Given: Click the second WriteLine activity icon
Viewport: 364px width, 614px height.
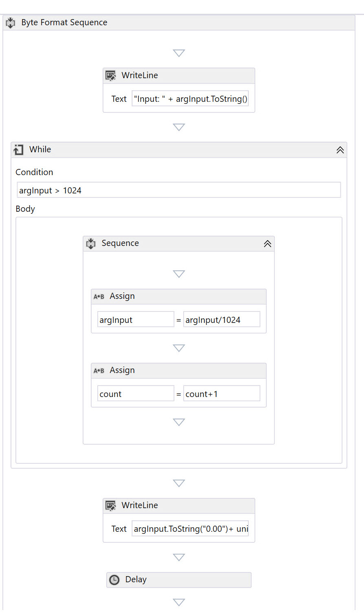Looking at the screenshot, I should coord(111,506).
